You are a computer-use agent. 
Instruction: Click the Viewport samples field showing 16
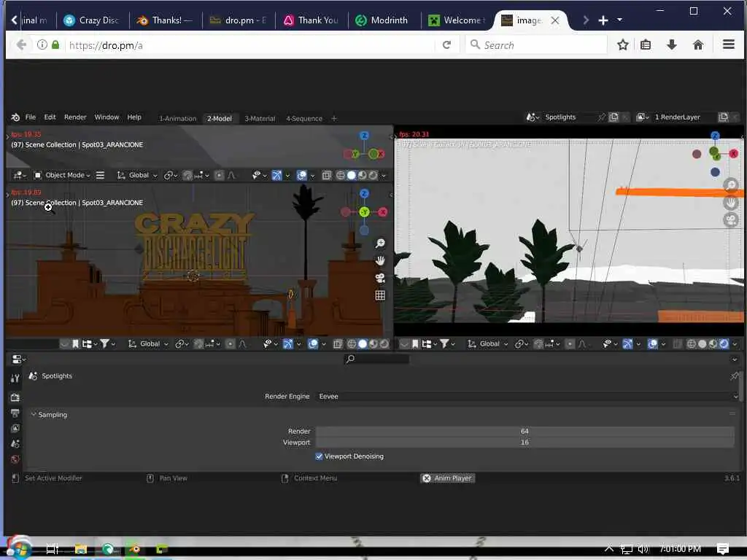525,443
